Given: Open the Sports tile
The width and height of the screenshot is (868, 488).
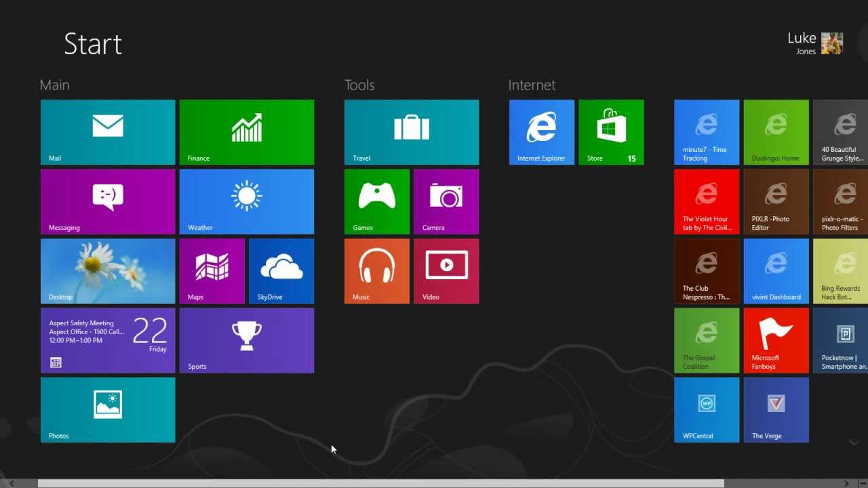Looking at the screenshot, I should point(247,340).
